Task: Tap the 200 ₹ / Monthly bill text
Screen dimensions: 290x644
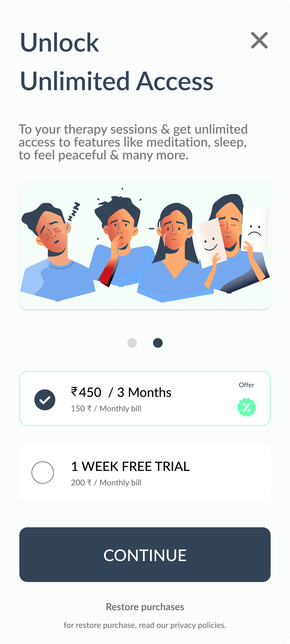Action: click(106, 483)
